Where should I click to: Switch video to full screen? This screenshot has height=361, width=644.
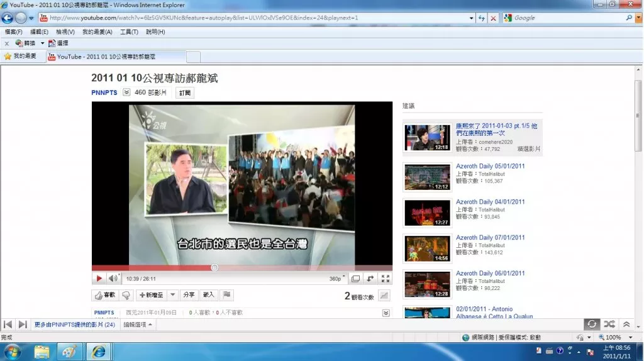[386, 279]
